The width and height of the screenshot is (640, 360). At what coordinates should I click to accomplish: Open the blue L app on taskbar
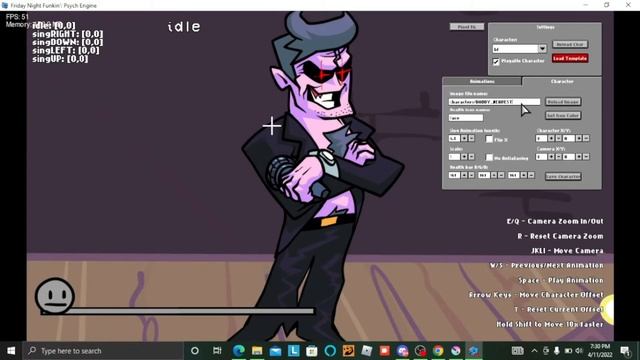click(x=293, y=351)
